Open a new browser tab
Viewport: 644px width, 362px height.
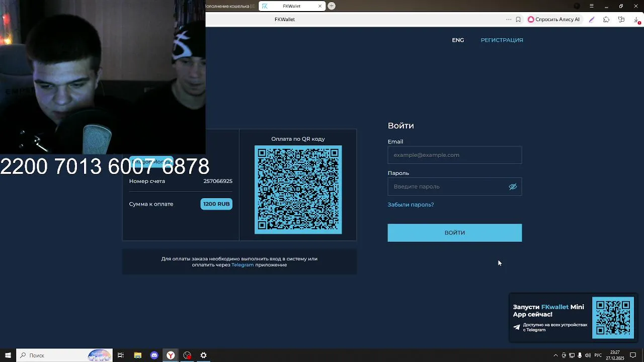click(x=332, y=6)
